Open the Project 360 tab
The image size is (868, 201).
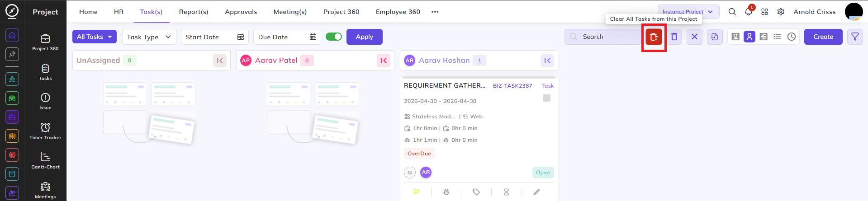341,12
